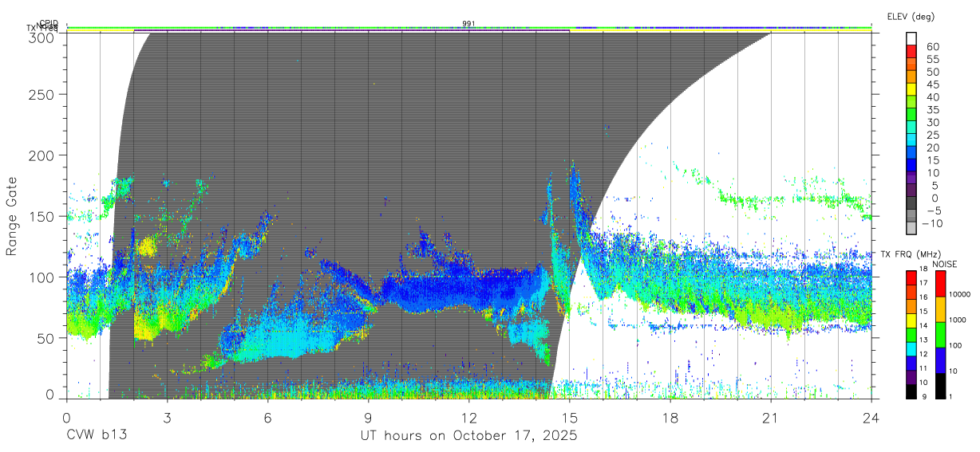Click the ELEV scale label 20
980x452 pixels.
(x=933, y=148)
